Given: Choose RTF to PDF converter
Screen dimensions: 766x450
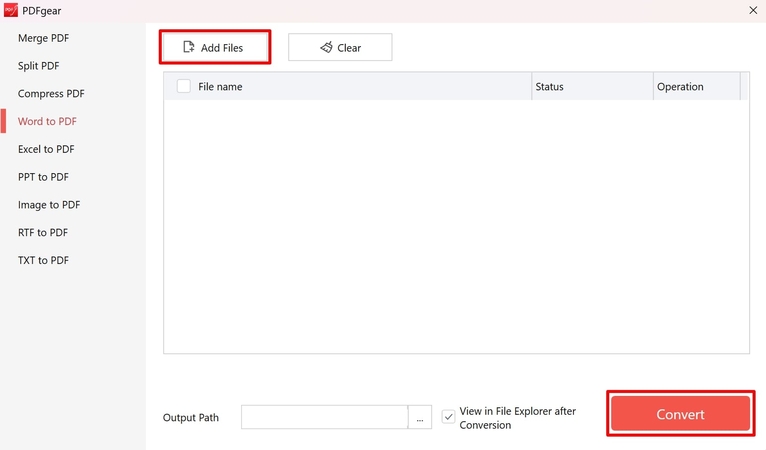Looking at the screenshot, I should tap(43, 233).
